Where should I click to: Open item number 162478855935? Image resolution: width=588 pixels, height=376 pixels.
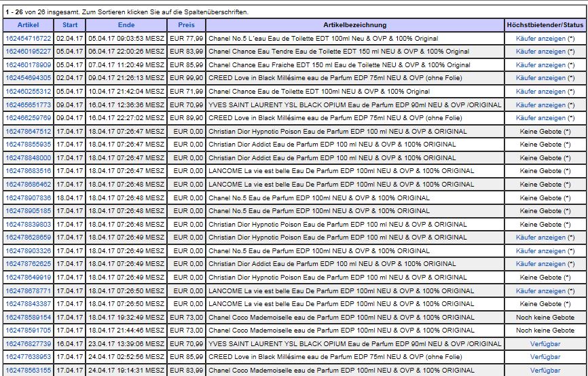point(28,145)
